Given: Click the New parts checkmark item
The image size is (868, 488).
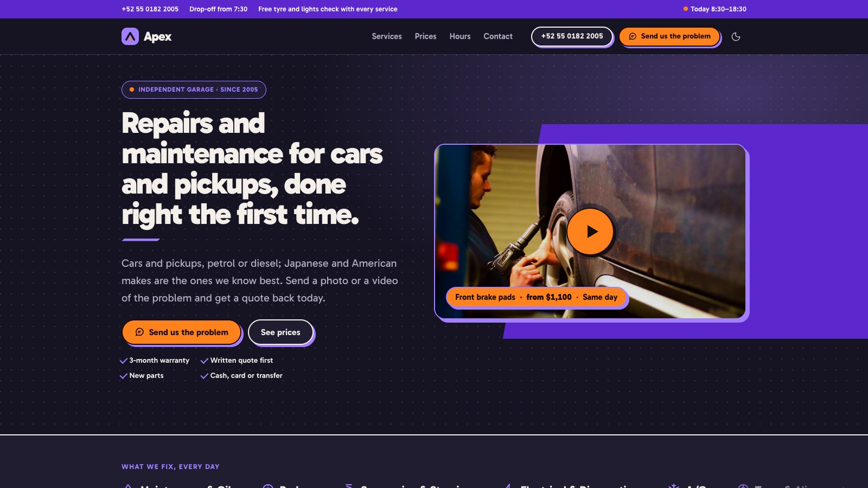Looking at the screenshot, I should (142, 376).
